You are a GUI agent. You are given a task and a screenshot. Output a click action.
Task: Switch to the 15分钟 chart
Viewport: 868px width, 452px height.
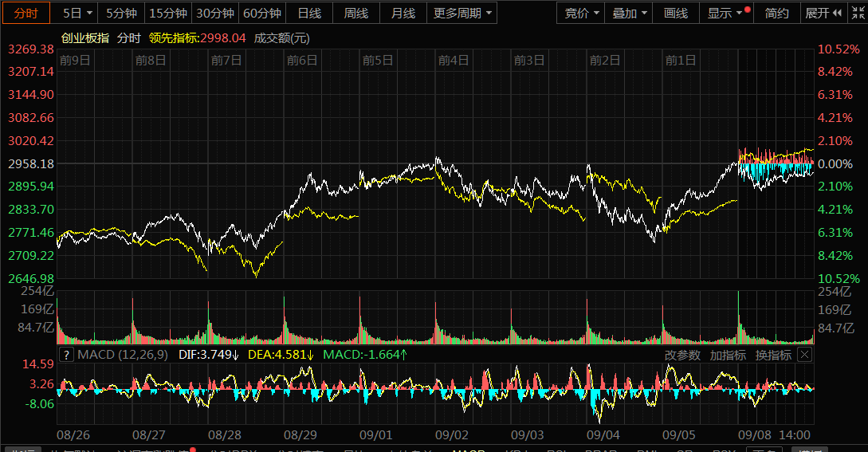[x=168, y=13]
